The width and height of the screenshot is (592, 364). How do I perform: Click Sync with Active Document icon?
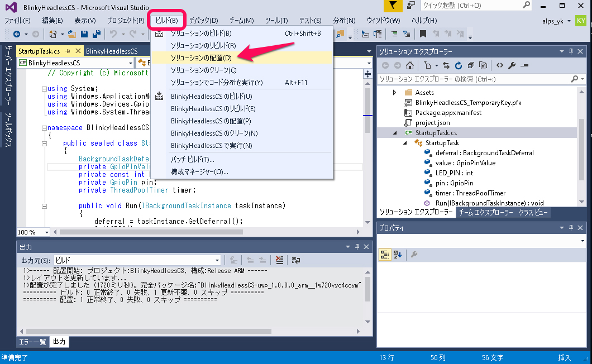pyautogui.click(x=446, y=65)
